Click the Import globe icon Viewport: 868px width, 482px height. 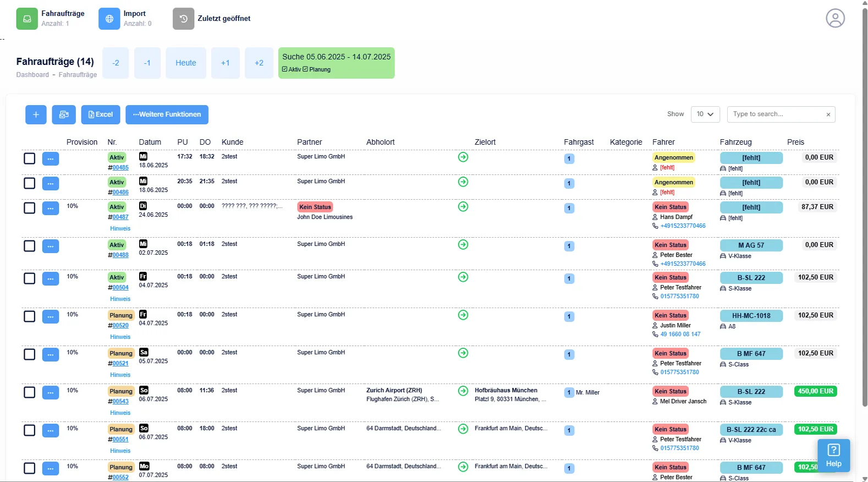109,19
